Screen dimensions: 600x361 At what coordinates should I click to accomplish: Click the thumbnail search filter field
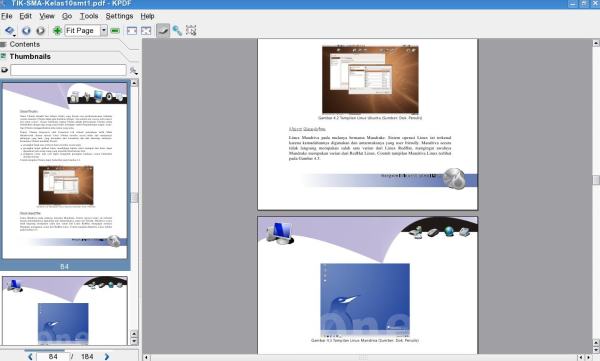68,70
